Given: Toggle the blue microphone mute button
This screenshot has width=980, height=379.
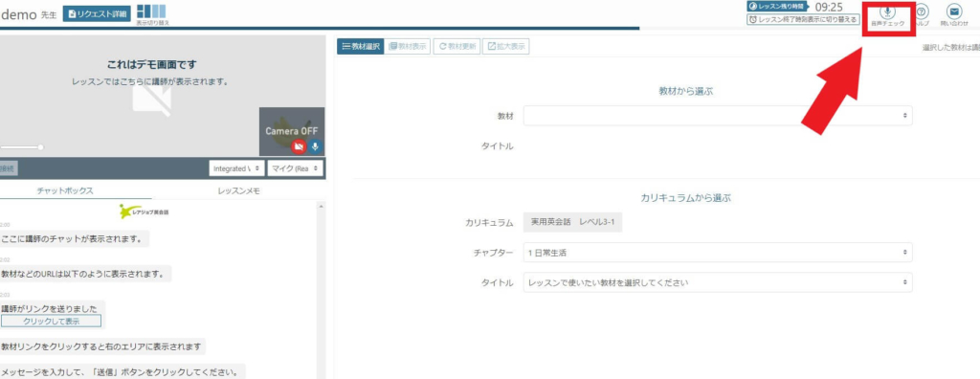Looking at the screenshot, I should click(x=315, y=146).
